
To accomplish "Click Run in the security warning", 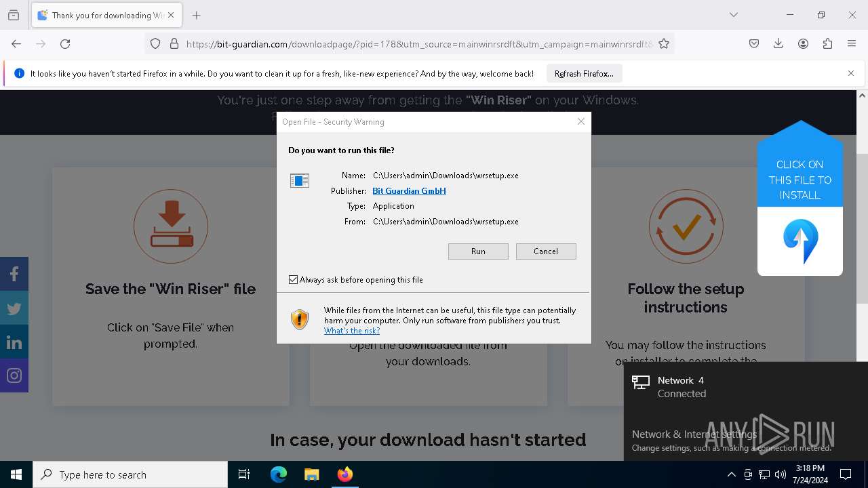I will 478,251.
